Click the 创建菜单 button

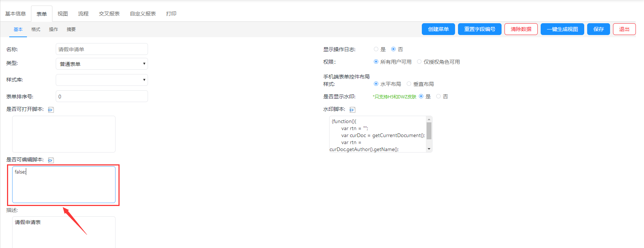point(438,29)
